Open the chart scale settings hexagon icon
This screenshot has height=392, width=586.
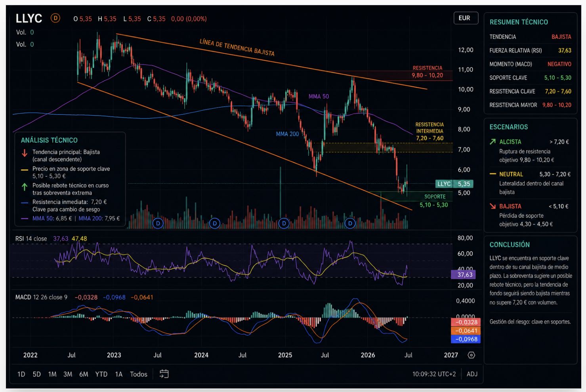click(471, 355)
